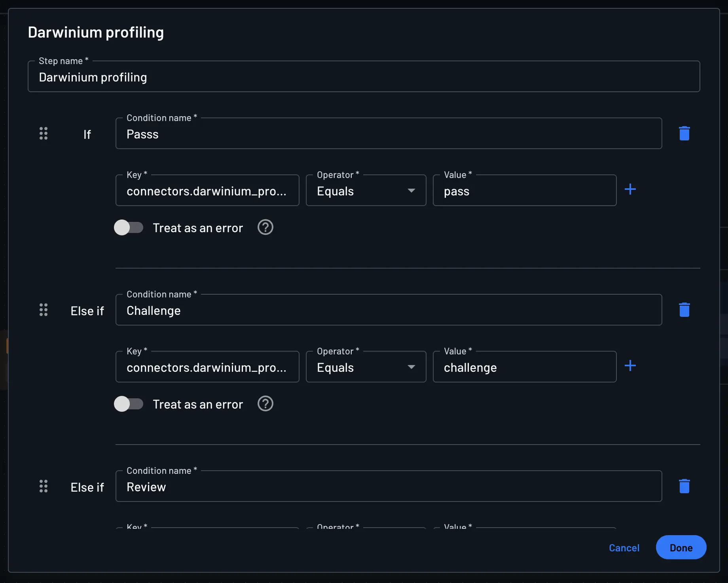Screen dimensions: 728x583
Task: Grab the drag handle beside the Review condition
Action: tap(44, 486)
